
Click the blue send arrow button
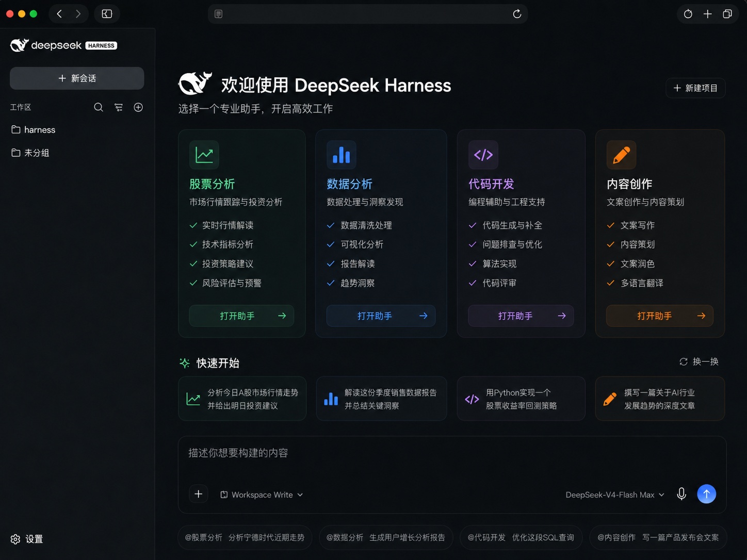pos(707,494)
